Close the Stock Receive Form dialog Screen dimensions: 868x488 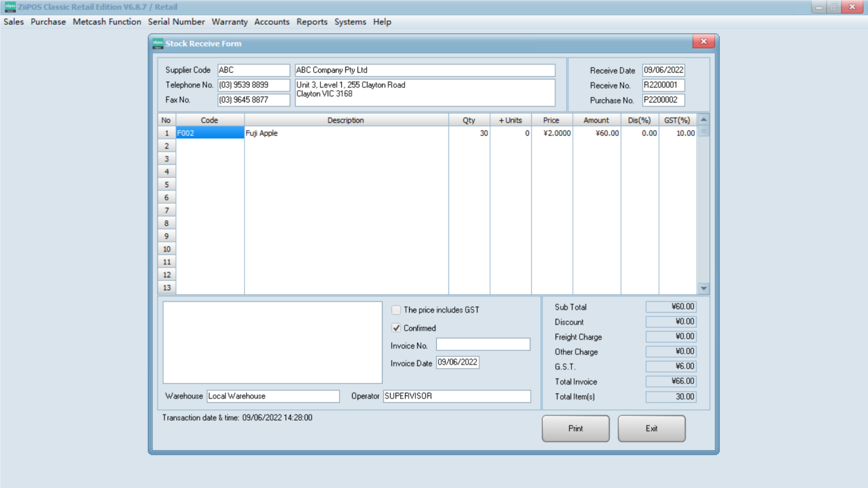point(704,41)
